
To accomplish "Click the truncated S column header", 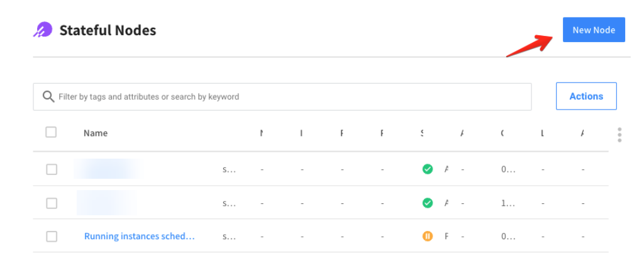I will (x=422, y=133).
